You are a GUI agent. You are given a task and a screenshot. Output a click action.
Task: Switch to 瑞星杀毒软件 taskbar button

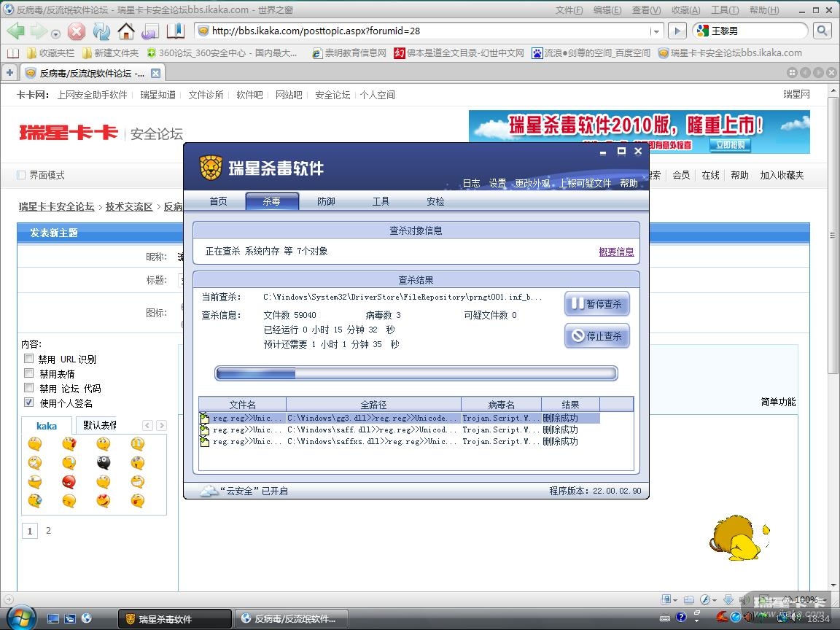[x=175, y=619]
